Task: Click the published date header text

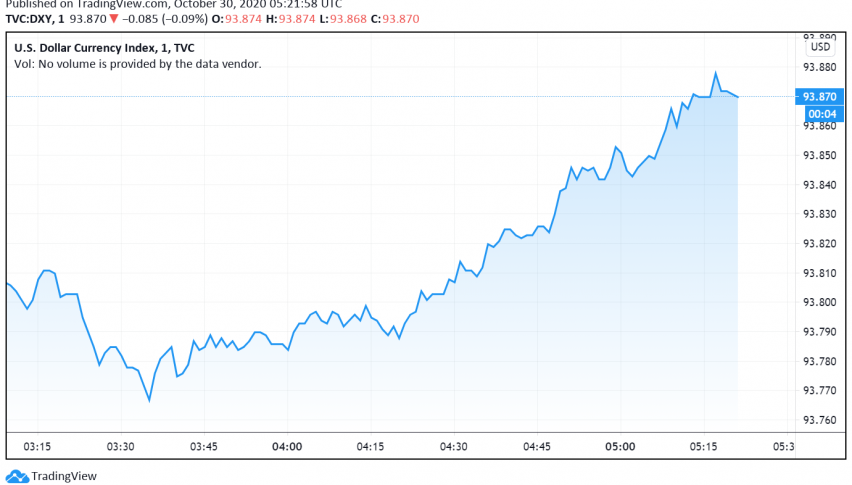Action: [174, 4]
